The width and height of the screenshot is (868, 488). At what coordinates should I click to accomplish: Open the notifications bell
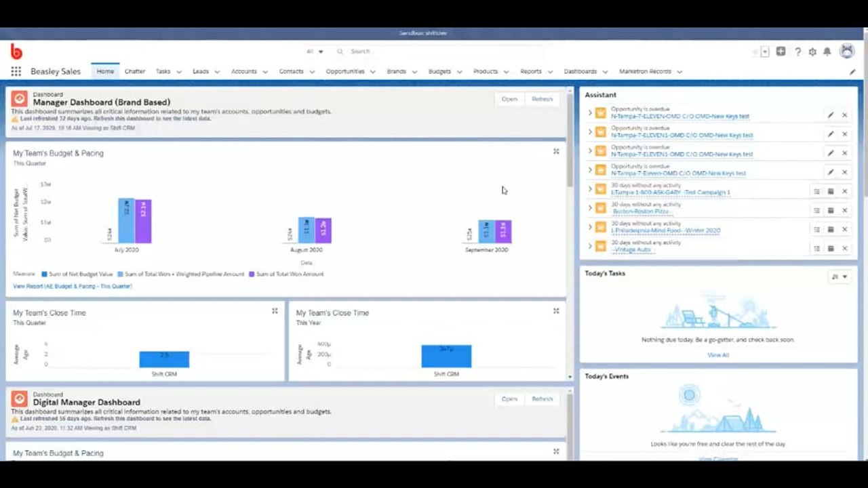(827, 52)
